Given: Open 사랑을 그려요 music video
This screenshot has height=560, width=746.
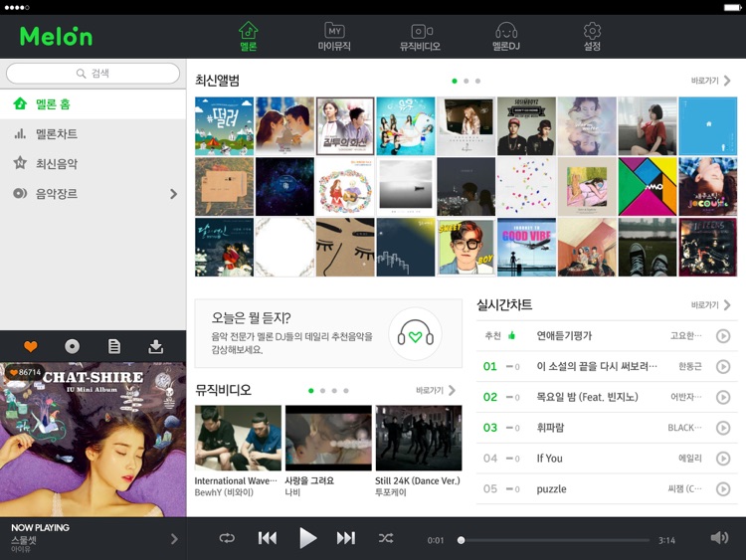Looking at the screenshot, I should click(x=328, y=439).
